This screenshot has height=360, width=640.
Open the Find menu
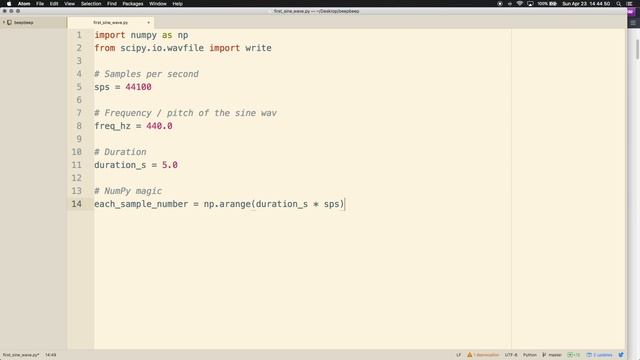tap(112, 4)
